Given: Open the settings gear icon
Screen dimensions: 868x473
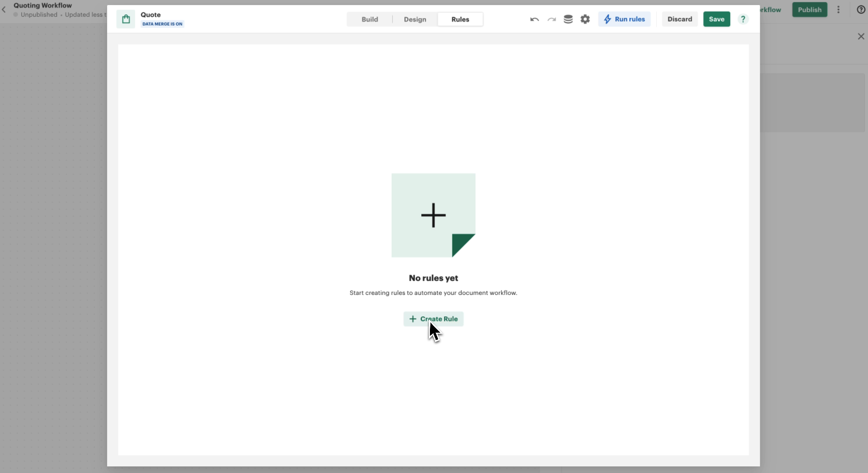Looking at the screenshot, I should click(x=585, y=19).
